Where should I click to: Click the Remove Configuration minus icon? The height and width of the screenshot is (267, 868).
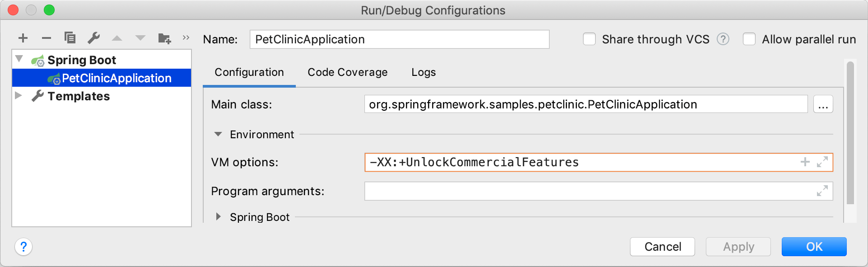47,38
